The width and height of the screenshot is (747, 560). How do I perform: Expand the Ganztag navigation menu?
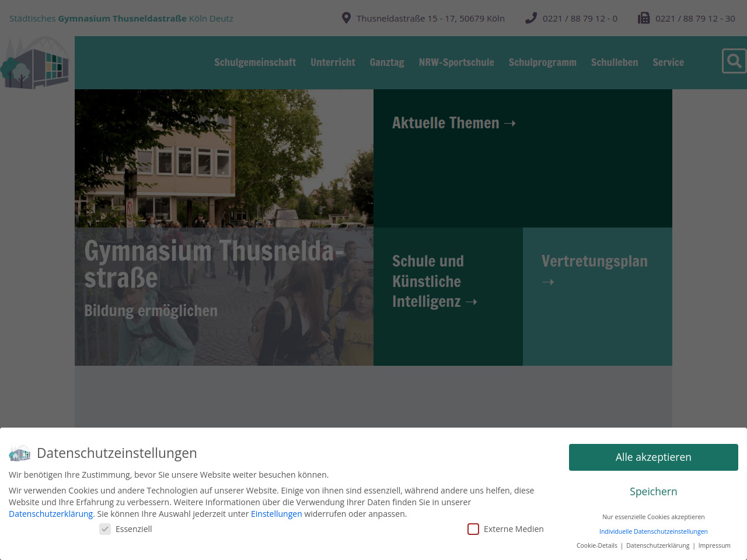point(387,62)
